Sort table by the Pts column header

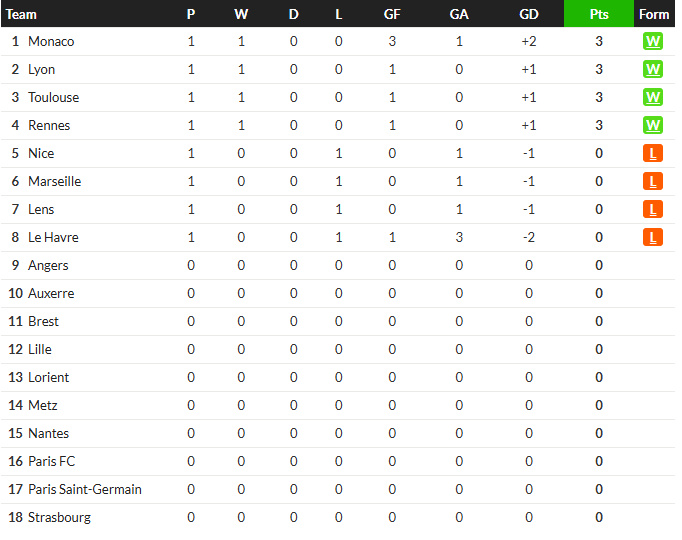click(x=598, y=14)
